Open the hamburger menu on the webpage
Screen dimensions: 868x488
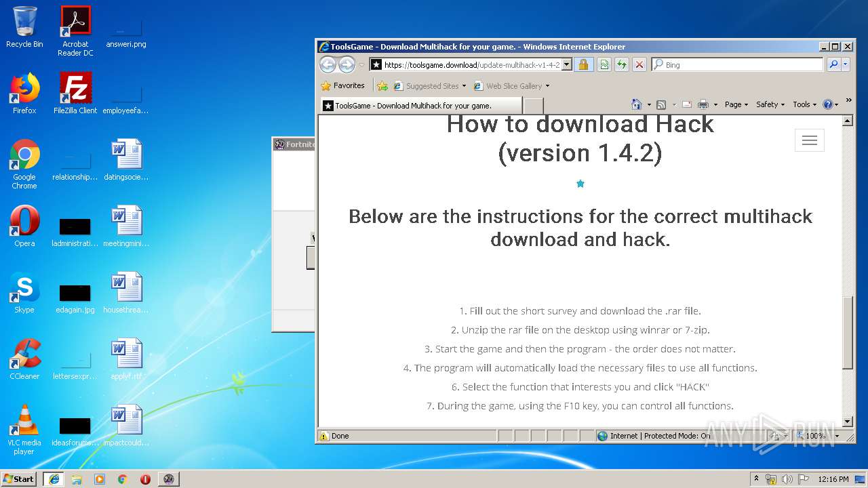click(x=809, y=140)
